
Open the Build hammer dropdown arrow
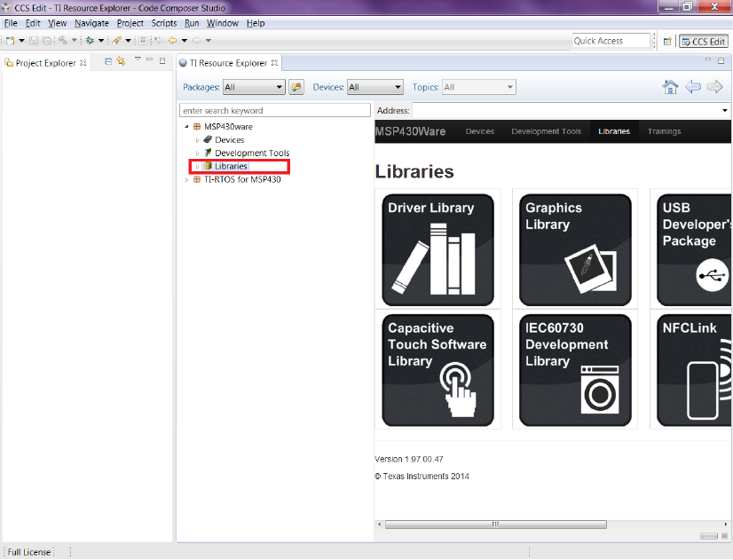74,41
